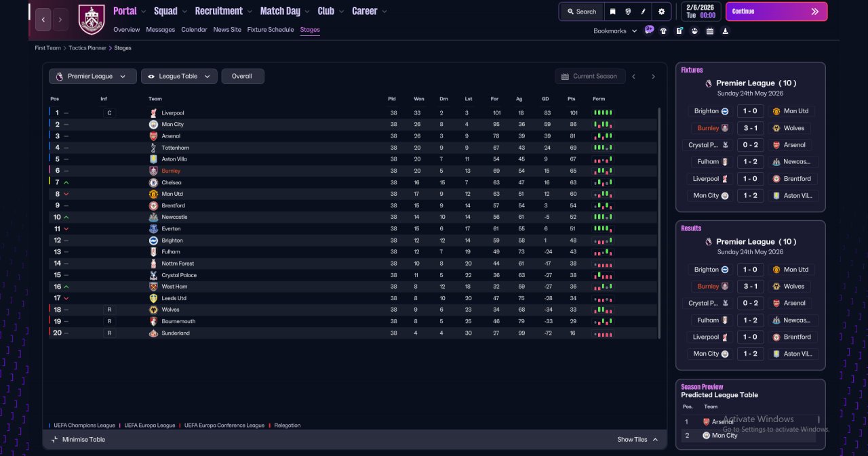Image resolution: width=868 pixels, height=456 pixels.
Task: Open the Messages tab
Action: (160, 30)
